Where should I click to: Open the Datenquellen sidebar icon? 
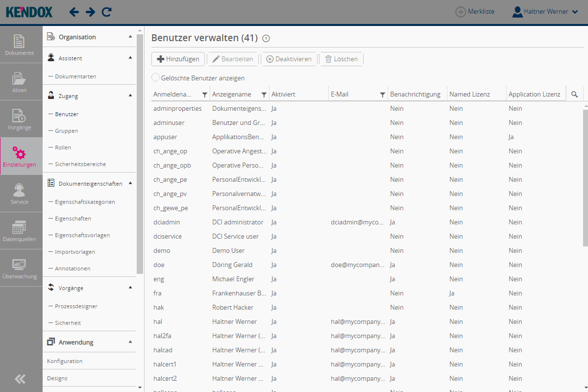click(20, 231)
